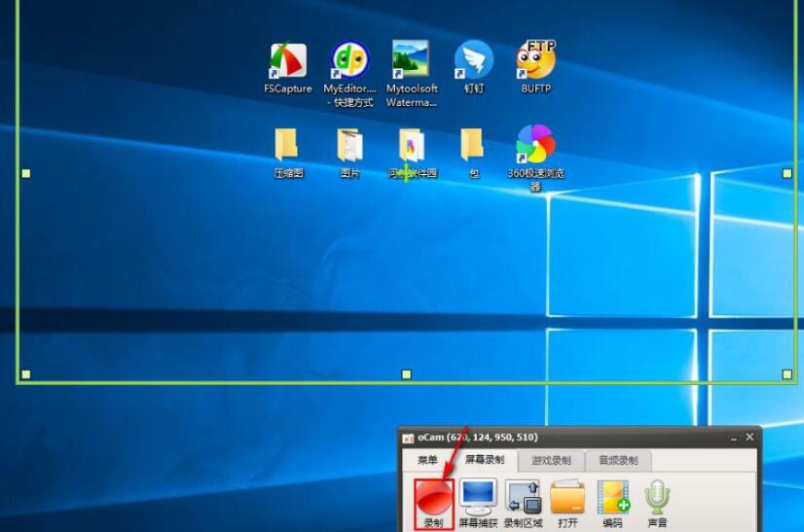Click the bottom-center resize handle of recording frame

pos(407,374)
